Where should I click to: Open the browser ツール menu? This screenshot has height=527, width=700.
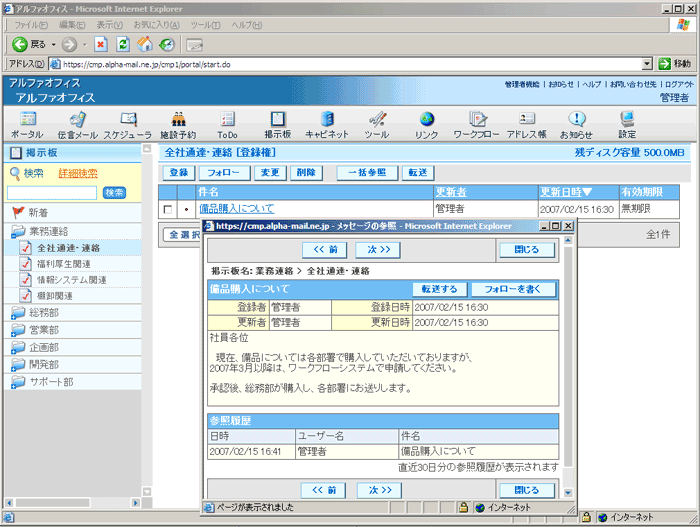(x=205, y=25)
